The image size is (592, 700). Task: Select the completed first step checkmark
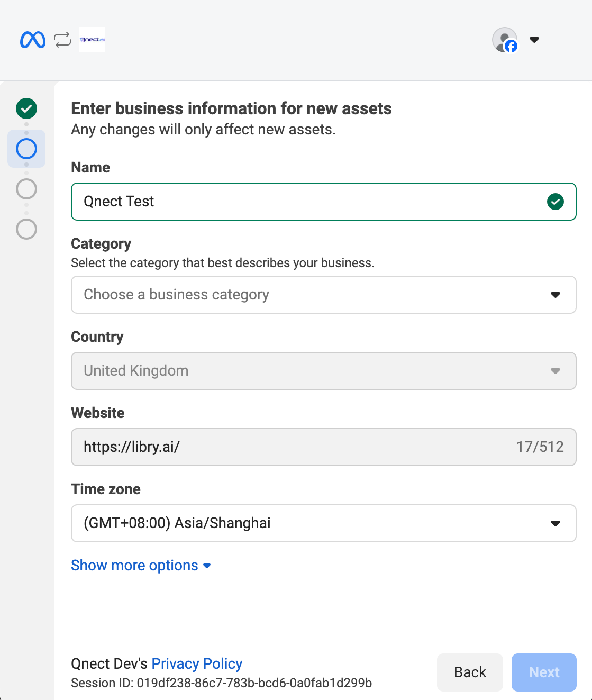(x=26, y=108)
